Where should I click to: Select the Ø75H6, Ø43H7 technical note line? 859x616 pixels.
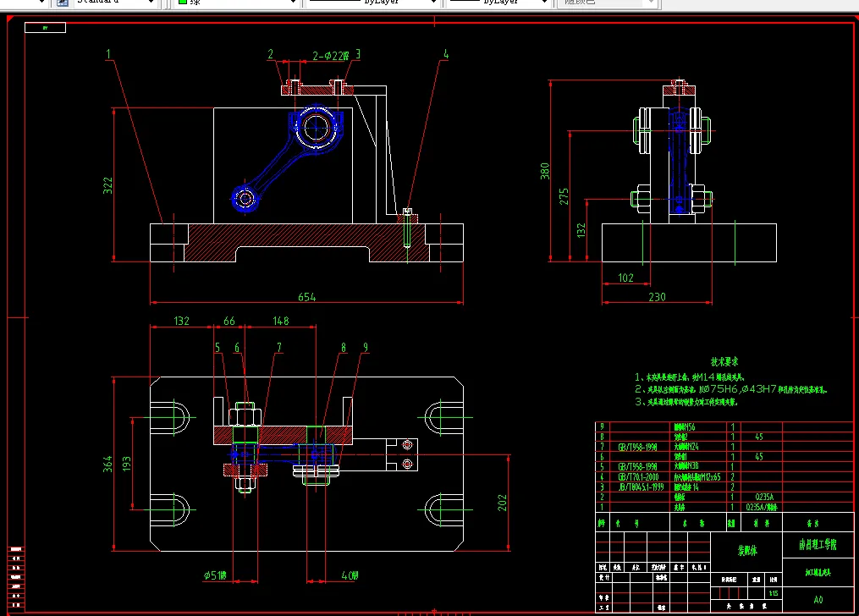coord(731,389)
